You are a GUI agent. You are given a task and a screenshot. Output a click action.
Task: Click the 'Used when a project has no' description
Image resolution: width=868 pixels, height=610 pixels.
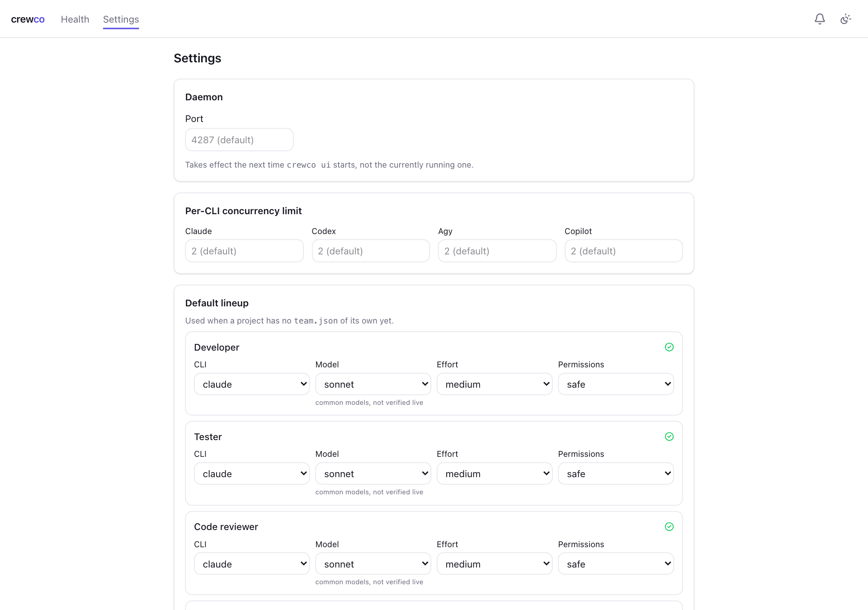289,321
